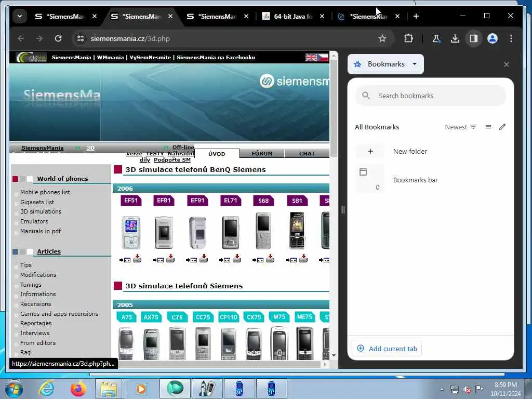
Task: Switch to the last SiemensMania tab
Action: pos(369,16)
